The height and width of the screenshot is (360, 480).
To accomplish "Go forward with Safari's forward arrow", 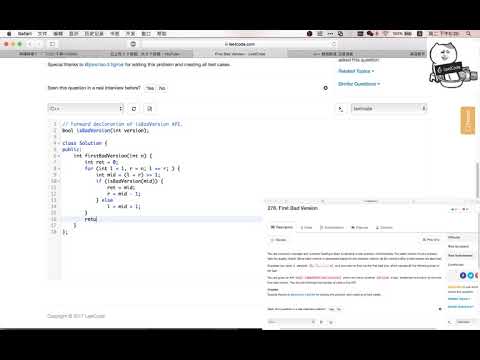I will (39, 44).
